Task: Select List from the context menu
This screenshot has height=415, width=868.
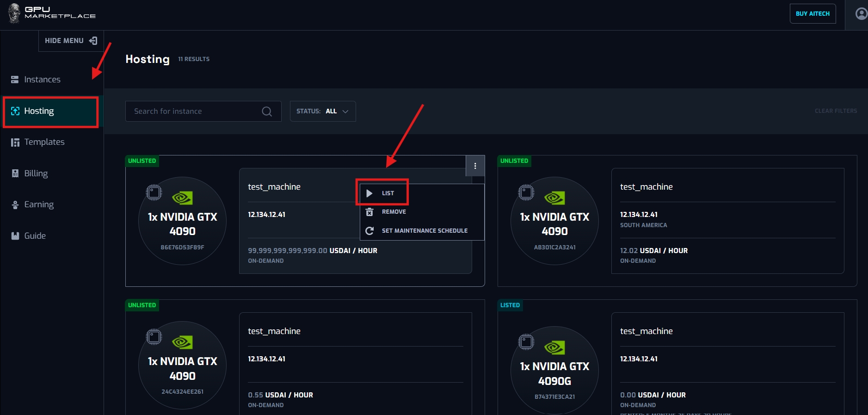Action: pos(388,193)
